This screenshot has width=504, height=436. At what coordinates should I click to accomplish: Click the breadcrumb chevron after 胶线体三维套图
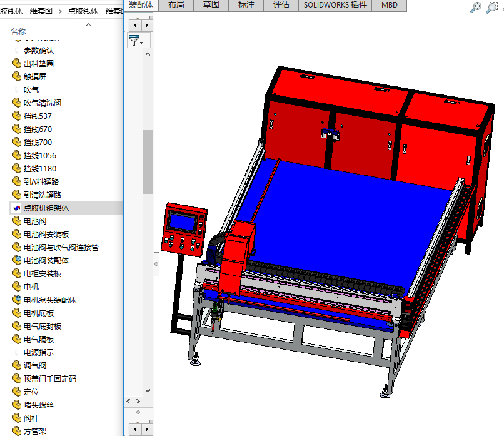[x=60, y=12]
